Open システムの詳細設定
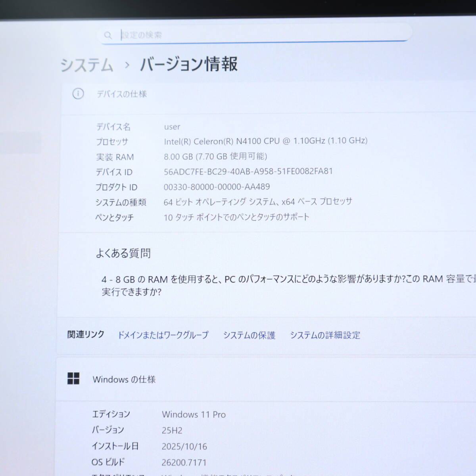 [325, 335]
